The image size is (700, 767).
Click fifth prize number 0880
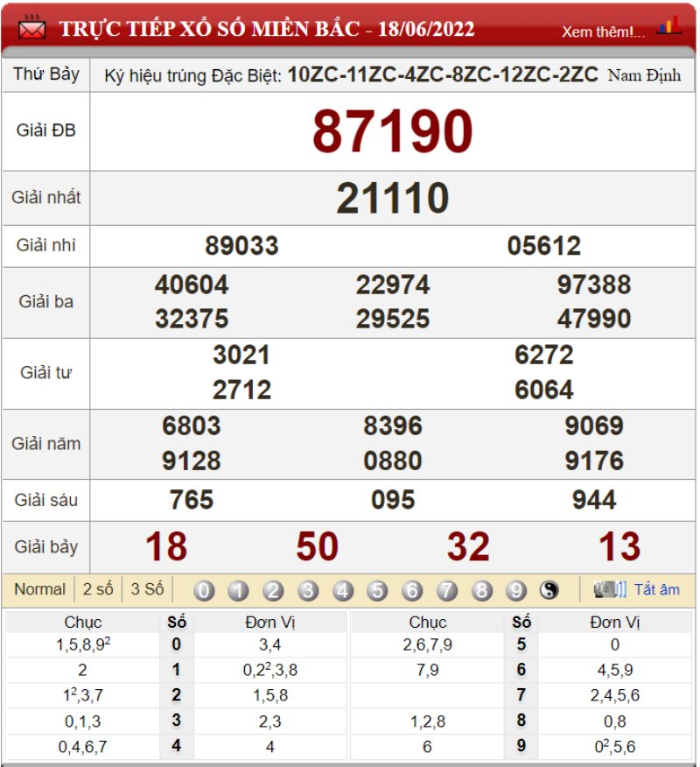[x=393, y=461]
